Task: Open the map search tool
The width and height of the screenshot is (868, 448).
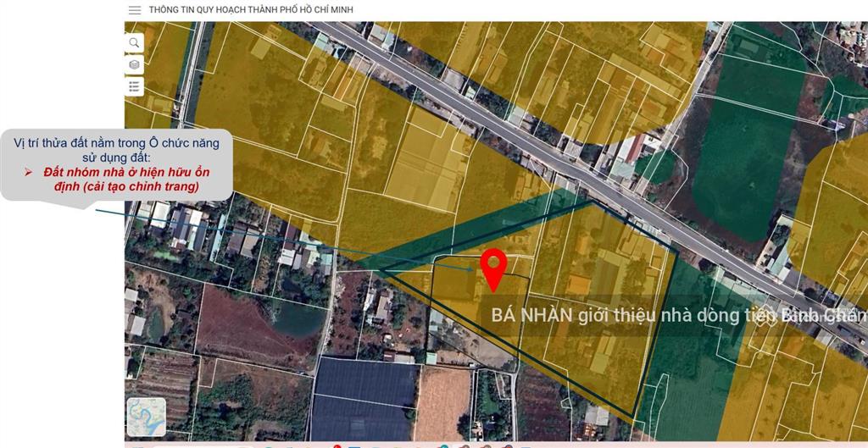Action: coord(134,42)
